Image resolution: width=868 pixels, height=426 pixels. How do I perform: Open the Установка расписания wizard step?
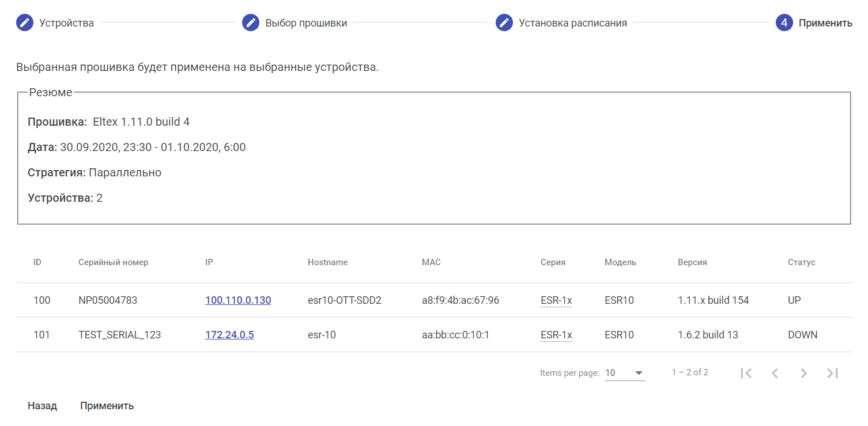pyautogui.click(x=572, y=23)
